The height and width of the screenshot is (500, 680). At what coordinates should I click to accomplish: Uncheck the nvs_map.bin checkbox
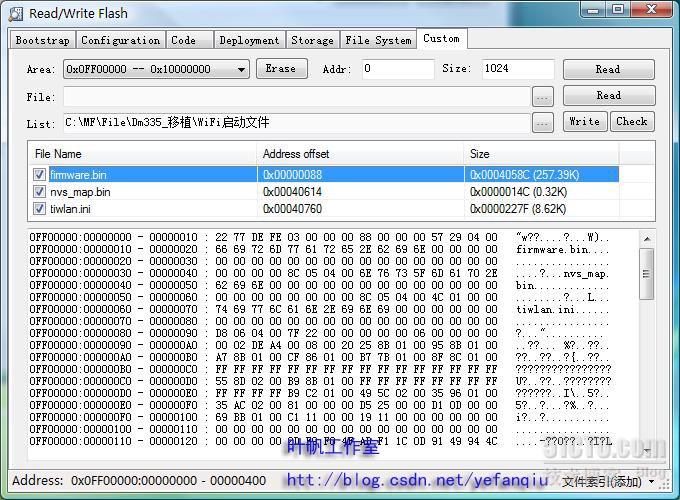[x=39, y=192]
